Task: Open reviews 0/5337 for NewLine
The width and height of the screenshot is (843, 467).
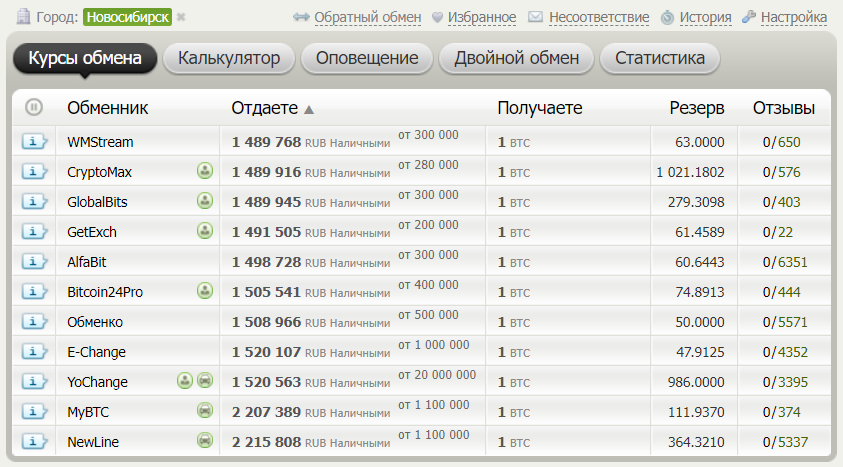Action: pyautogui.click(x=785, y=442)
